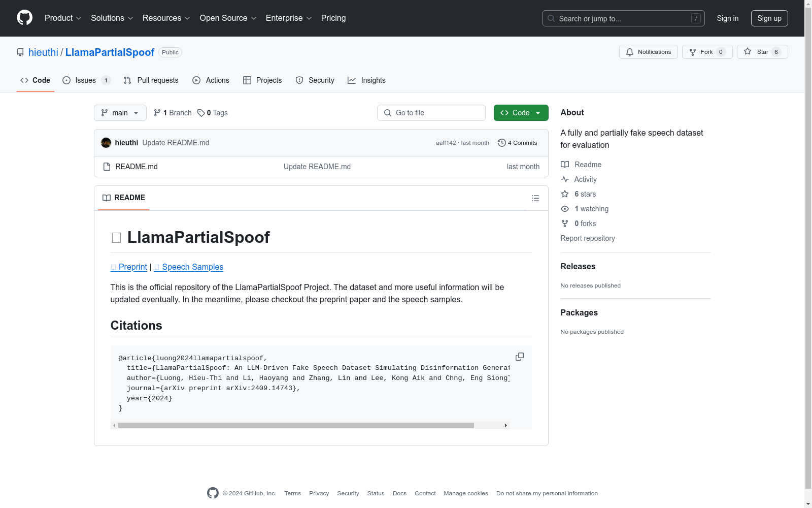Click the eye icon next to watching
The height and width of the screenshot is (508, 812).
(565, 209)
